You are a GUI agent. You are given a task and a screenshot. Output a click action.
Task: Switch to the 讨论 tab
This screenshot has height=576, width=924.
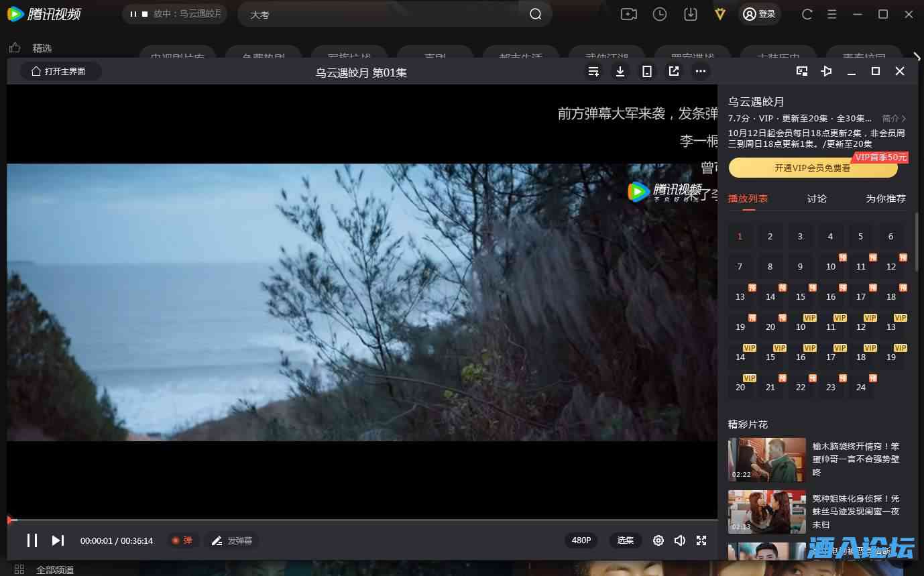pos(817,198)
